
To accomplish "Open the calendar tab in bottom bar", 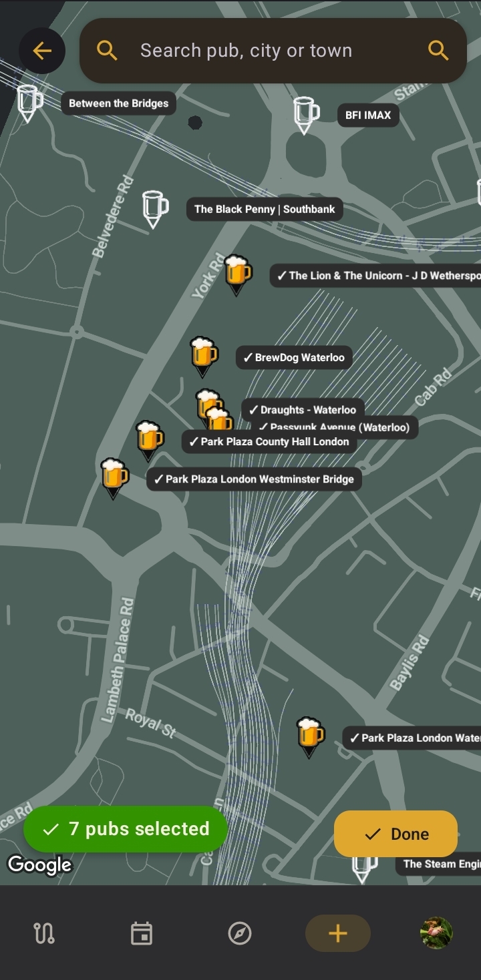I will click(141, 933).
